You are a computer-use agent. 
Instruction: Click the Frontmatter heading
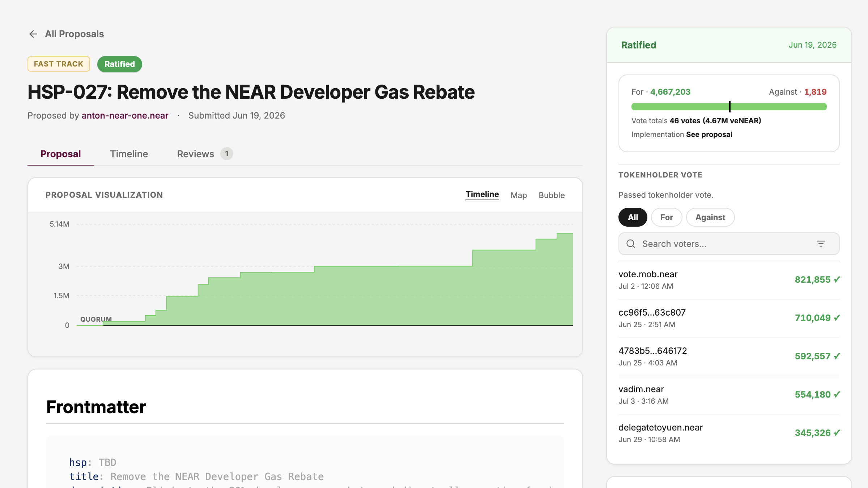(96, 407)
